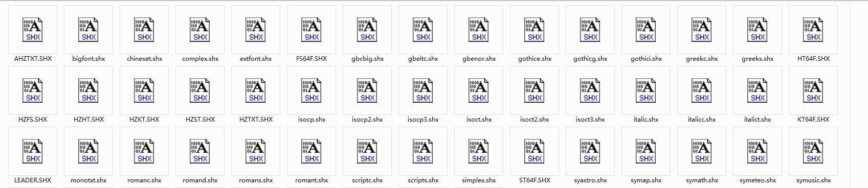Click the HZTXT.SHX file icon
The height and width of the screenshot is (188, 868).
point(256,90)
